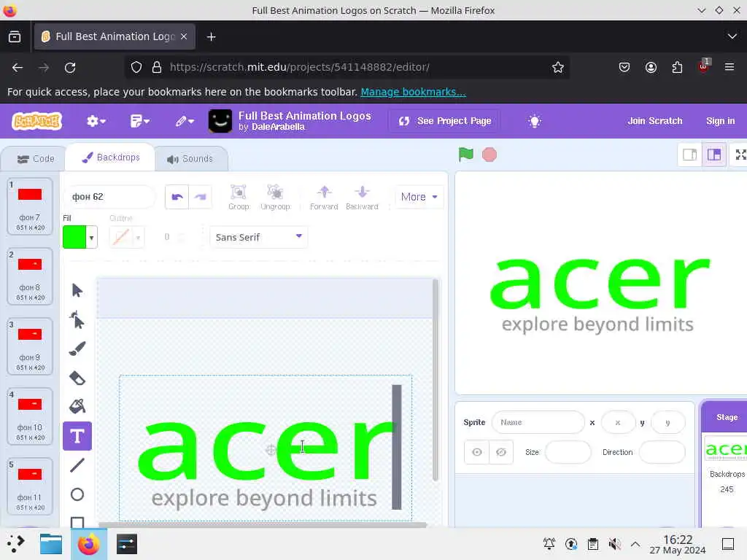
Task: Open the Edit pencil menu dropdown
Action: [x=185, y=121]
